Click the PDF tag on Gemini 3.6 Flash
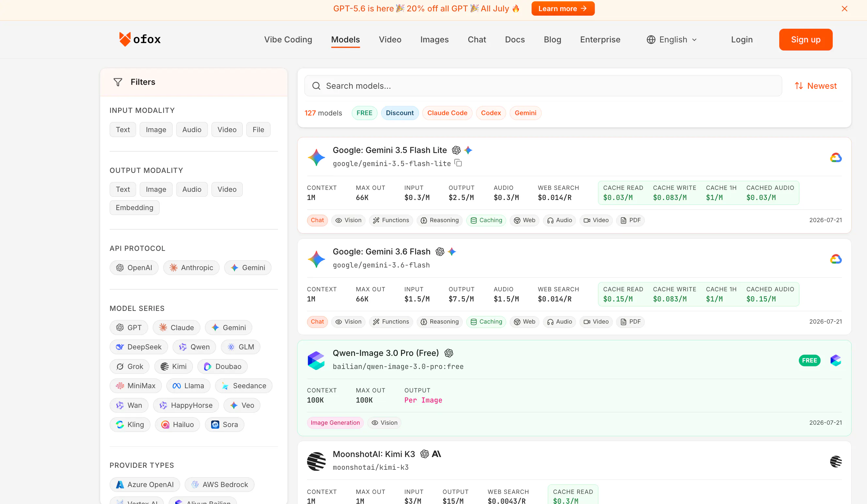 coord(630,322)
